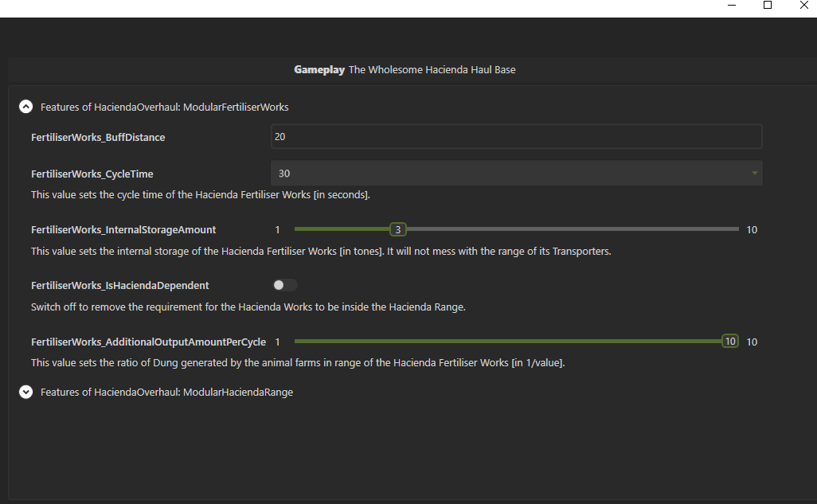Click the maximize icon in the title bar
Viewport: 817px width, 504px height.
tap(768, 6)
